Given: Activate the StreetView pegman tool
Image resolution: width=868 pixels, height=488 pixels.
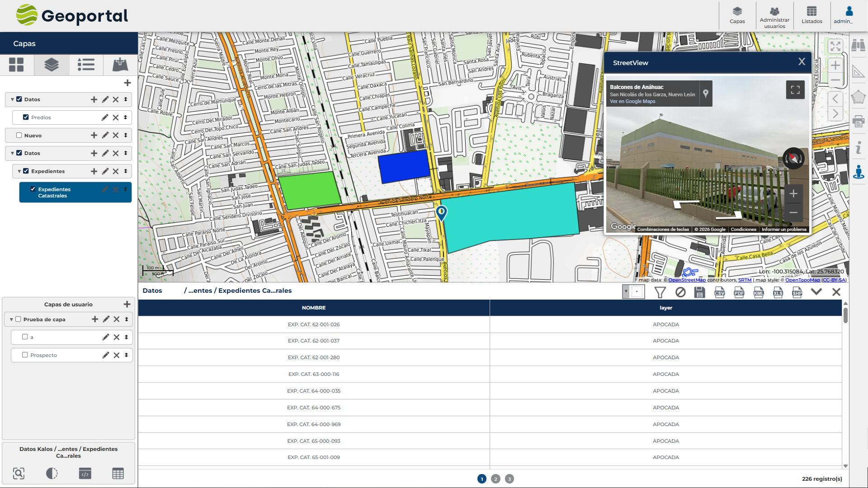Looking at the screenshot, I should (x=858, y=172).
